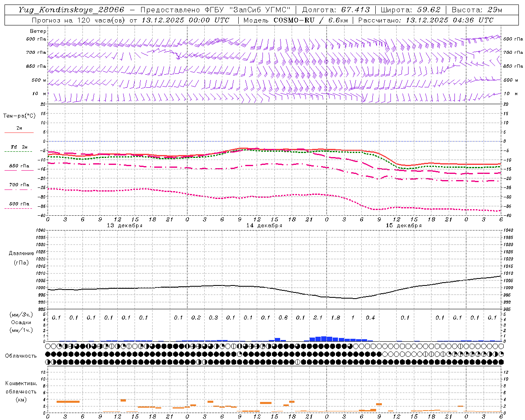Click the date label 13 декабря
Image resolution: width=525 pixels, height=420 pixels.
pos(125,226)
